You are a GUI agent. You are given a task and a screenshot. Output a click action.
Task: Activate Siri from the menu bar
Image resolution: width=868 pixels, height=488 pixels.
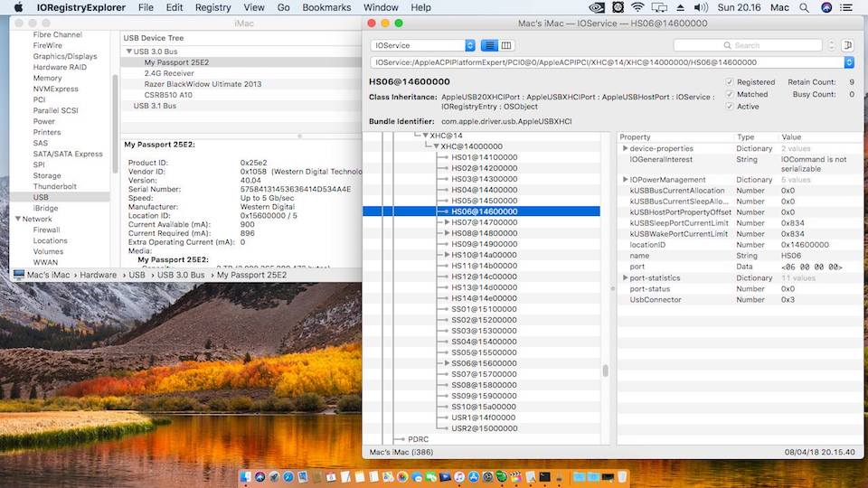click(826, 7)
